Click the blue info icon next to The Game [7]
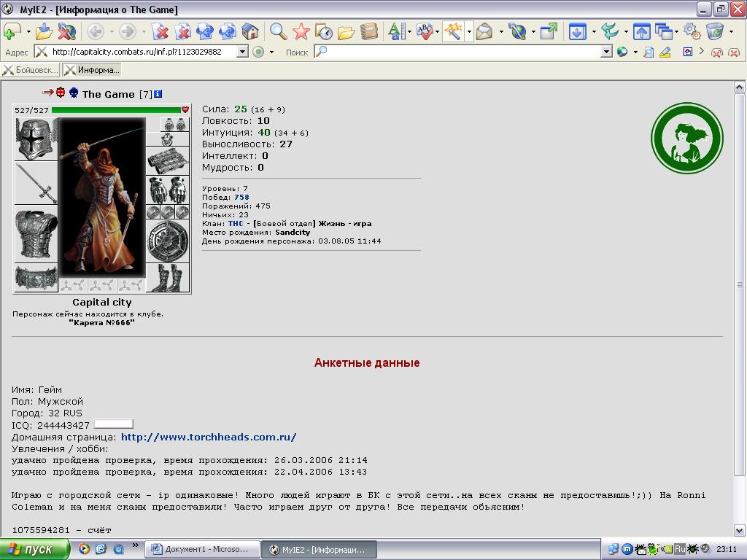 pyautogui.click(x=158, y=94)
